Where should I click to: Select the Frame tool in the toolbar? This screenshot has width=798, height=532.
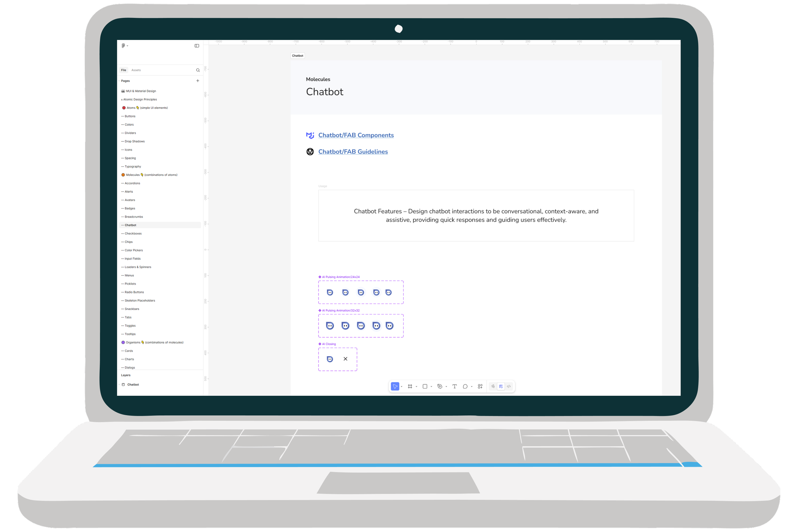[x=410, y=386]
